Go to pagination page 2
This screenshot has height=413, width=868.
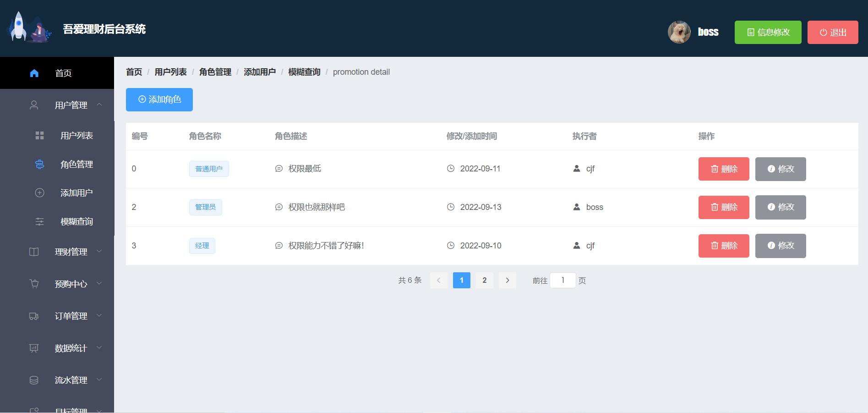485,280
